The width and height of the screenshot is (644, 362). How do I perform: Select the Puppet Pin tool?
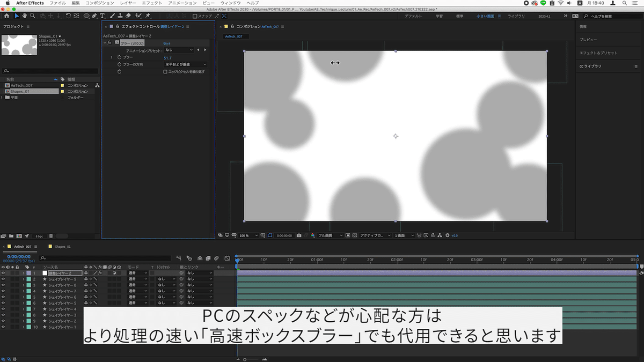pyautogui.click(x=148, y=16)
